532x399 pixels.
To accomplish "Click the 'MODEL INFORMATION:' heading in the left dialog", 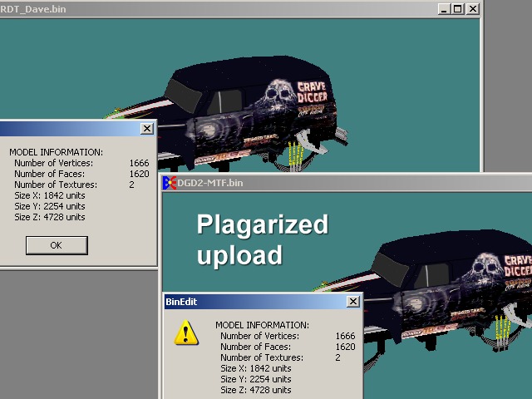I will tap(56, 152).
